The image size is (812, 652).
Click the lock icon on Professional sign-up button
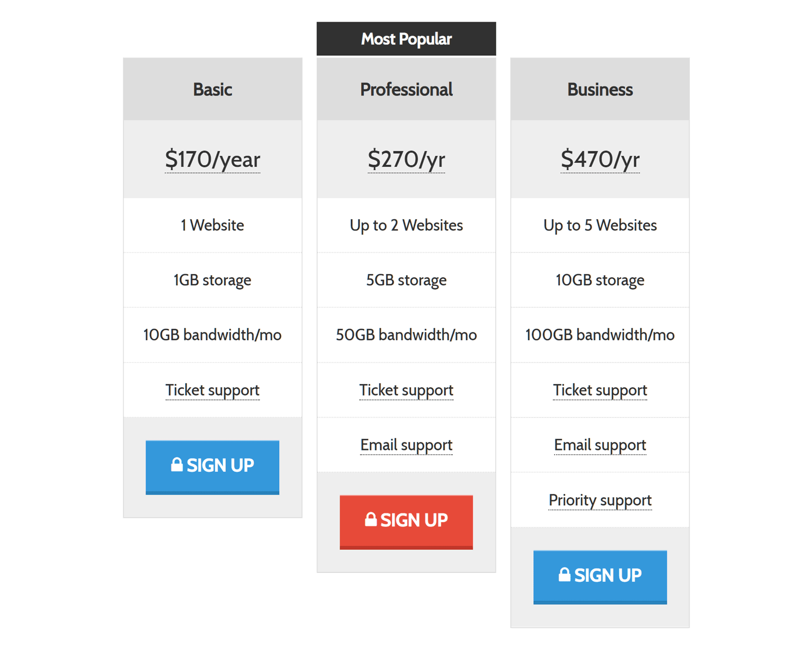(370, 520)
